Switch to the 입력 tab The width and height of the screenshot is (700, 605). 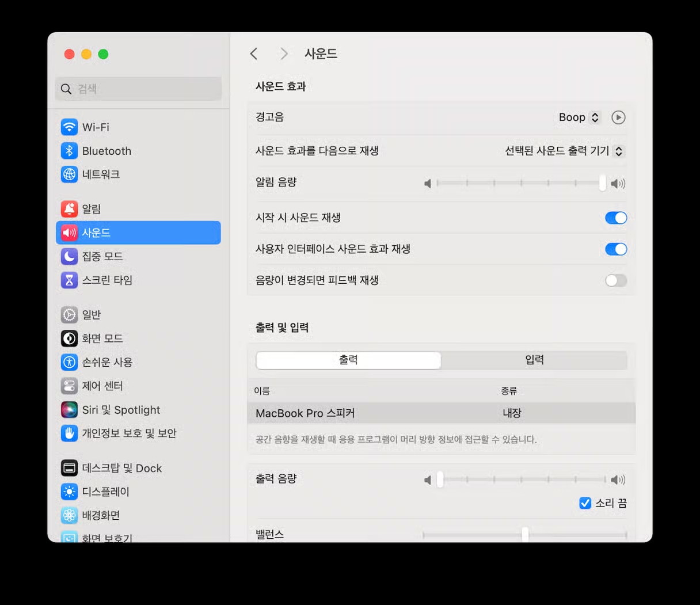point(534,359)
